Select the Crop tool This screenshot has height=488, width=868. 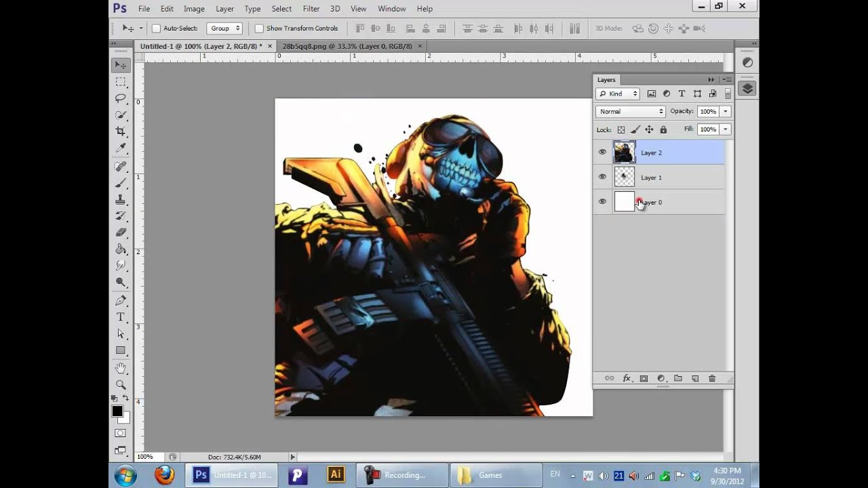[x=121, y=131]
